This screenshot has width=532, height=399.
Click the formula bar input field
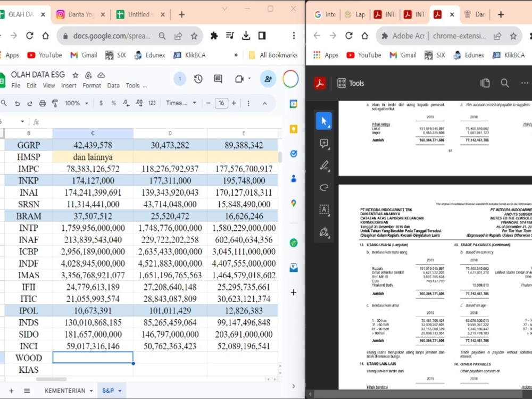(x=160, y=122)
